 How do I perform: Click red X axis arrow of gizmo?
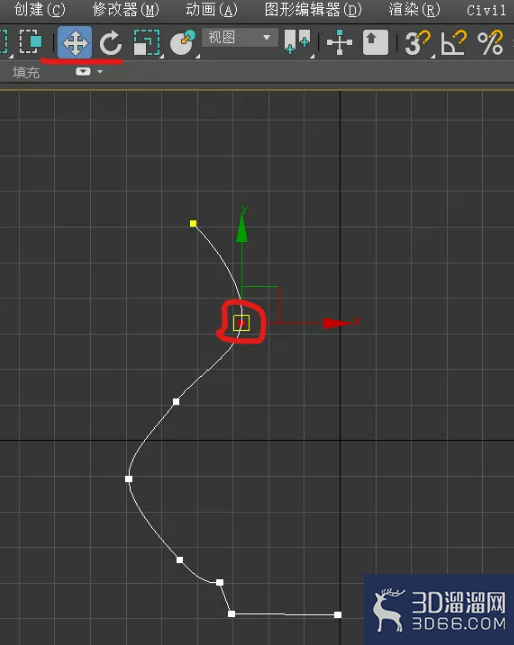[x=336, y=323]
